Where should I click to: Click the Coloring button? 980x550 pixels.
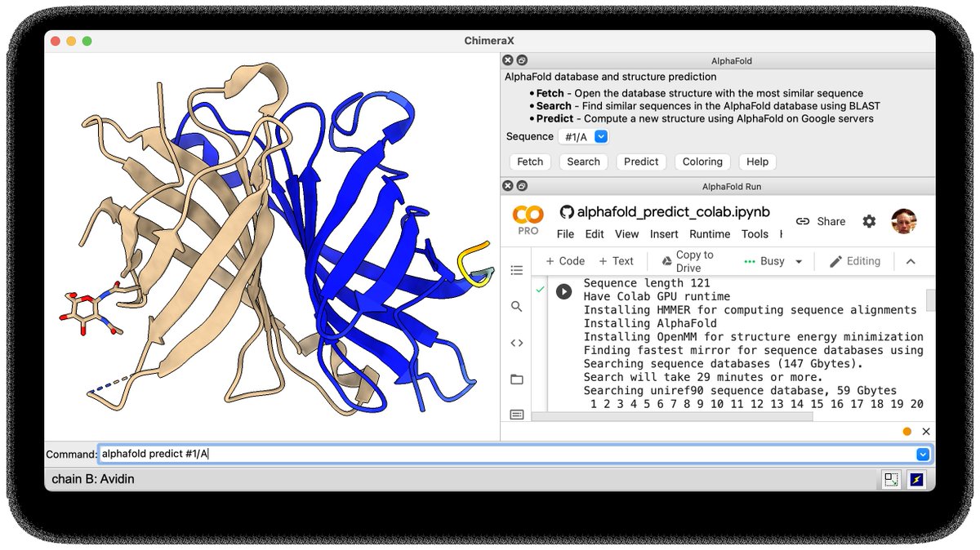pyautogui.click(x=702, y=162)
